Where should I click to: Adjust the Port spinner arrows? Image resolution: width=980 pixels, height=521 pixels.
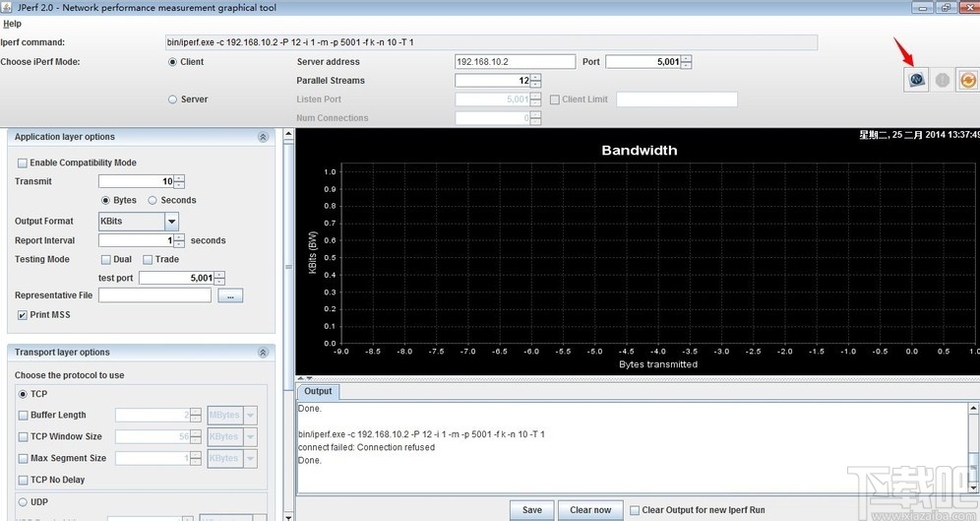click(686, 62)
